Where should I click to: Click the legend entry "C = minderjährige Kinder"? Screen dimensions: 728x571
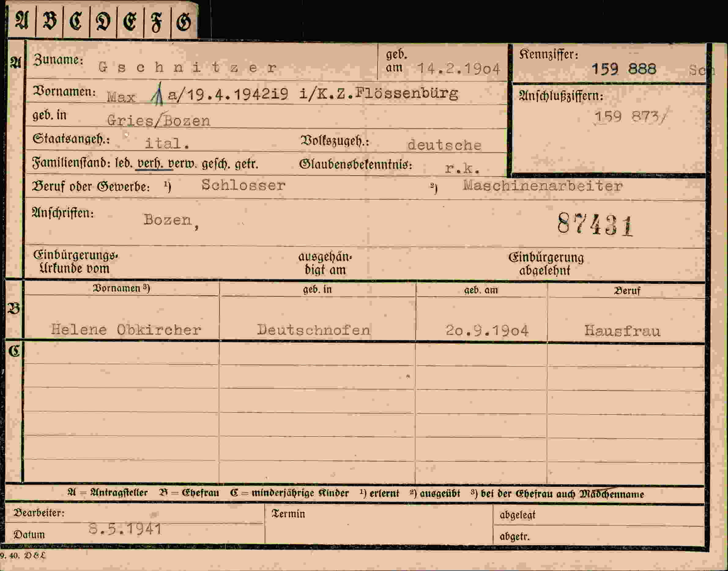[x=289, y=493]
